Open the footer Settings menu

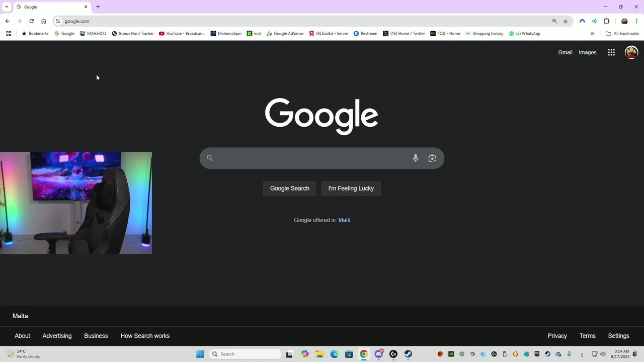pyautogui.click(x=618, y=336)
